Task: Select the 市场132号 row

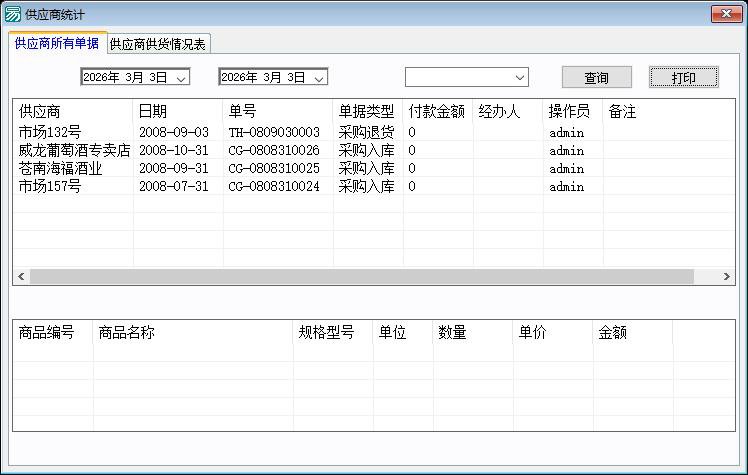Action: point(50,132)
